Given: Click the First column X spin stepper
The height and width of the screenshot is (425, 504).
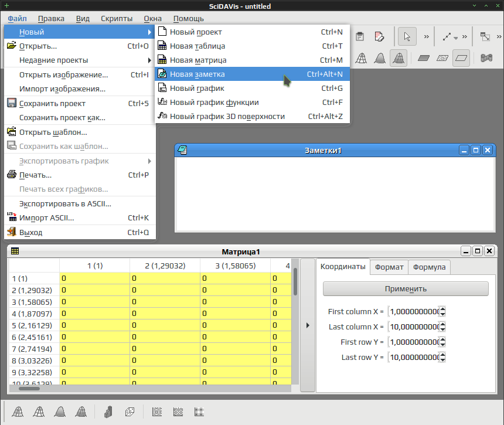Looking at the screenshot, I should click(x=442, y=311).
